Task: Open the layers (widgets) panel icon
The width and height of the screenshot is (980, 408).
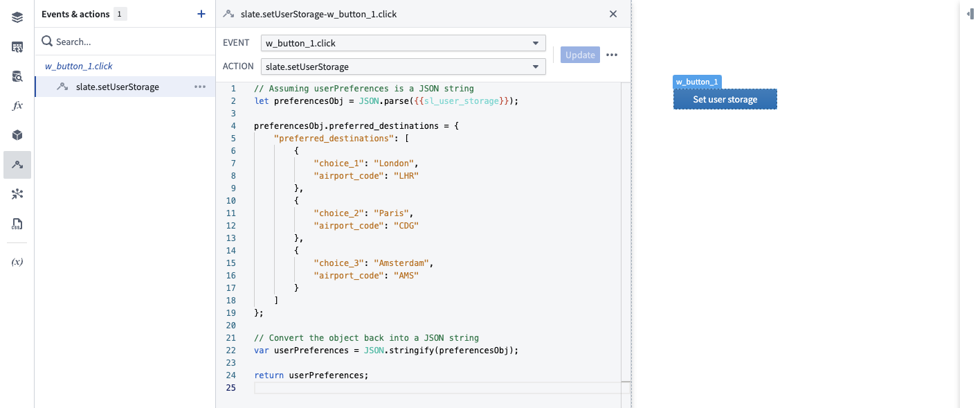Action: pos(17,17)
